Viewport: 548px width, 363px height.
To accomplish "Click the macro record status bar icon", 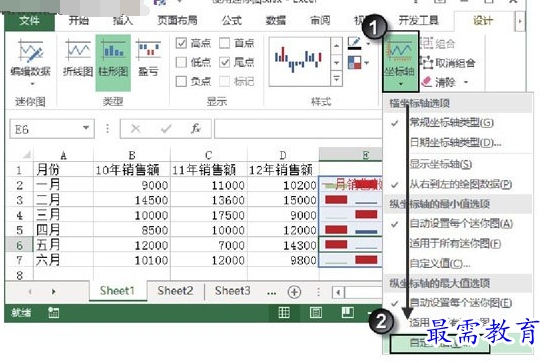I will (x=53, y=312).
